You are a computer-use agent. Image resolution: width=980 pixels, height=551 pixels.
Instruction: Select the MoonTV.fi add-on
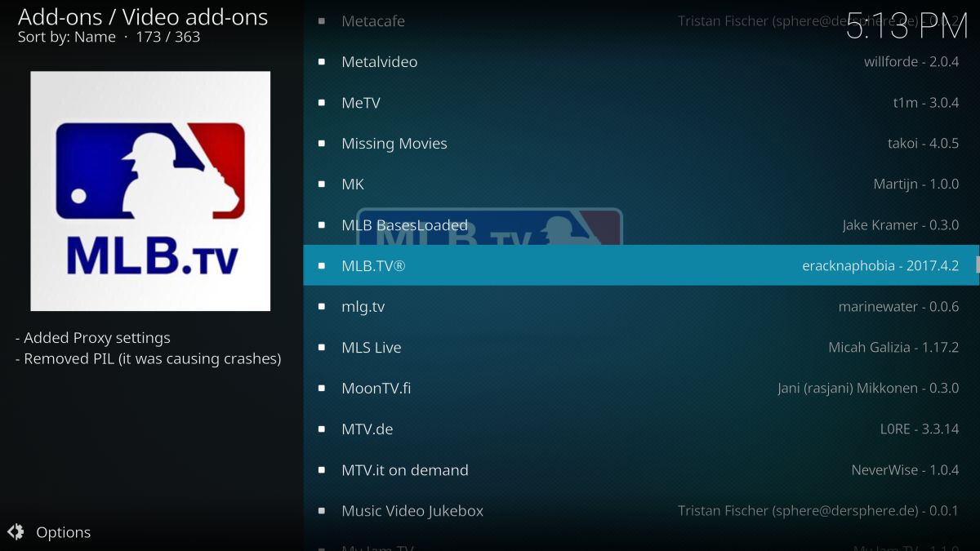641,388
